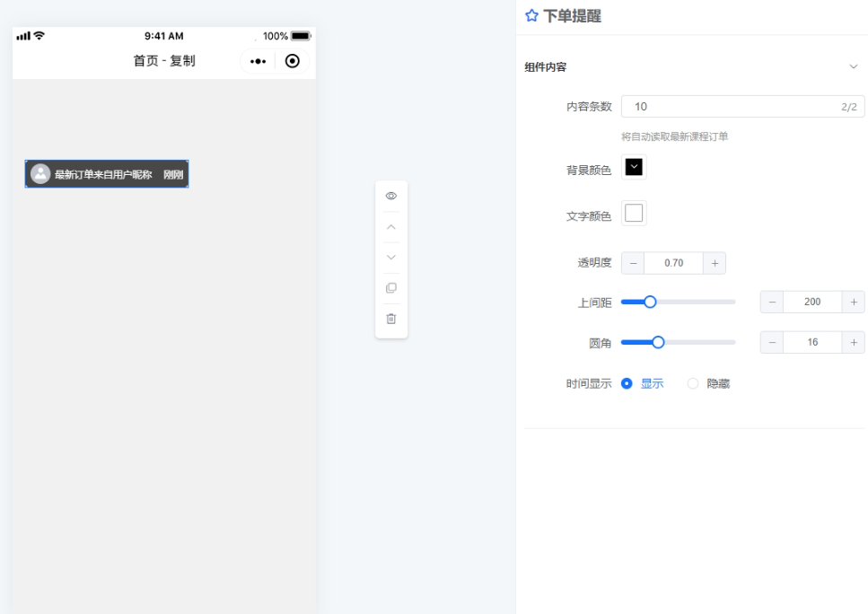Viewport: 868px width, 614px height.
Task: Click the 下单提醒 panel heading
Action: point(573,16)
